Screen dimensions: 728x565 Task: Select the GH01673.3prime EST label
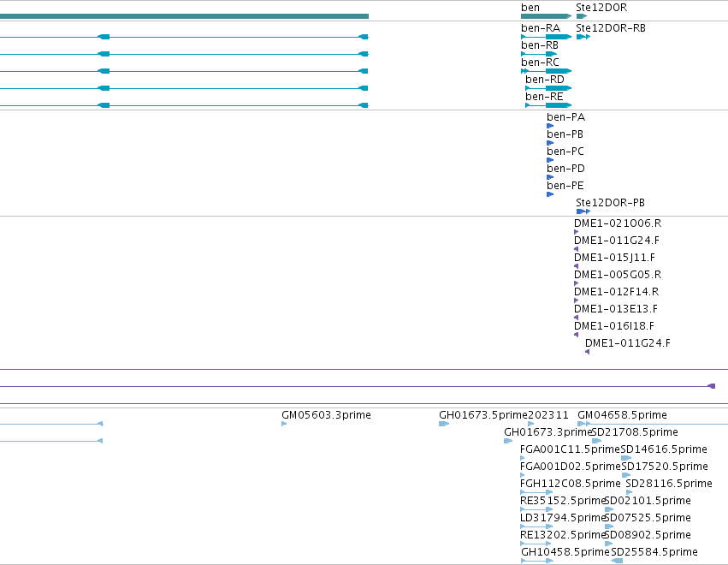point(548,432)
